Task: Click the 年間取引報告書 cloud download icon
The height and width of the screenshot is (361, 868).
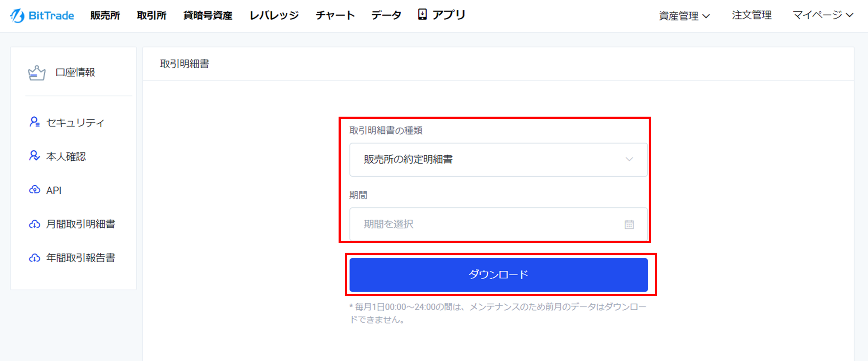Action: pos(35,258)
